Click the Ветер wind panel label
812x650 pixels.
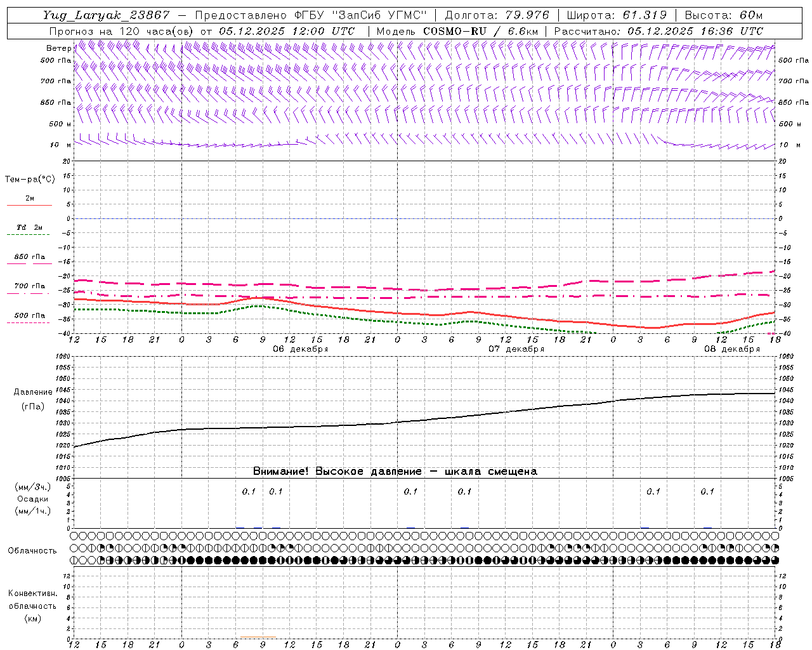click(x=58, y=48)
